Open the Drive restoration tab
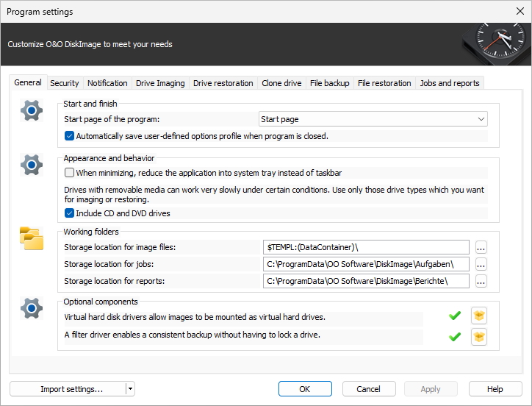 pyautogui.click(x=223, y=83)
